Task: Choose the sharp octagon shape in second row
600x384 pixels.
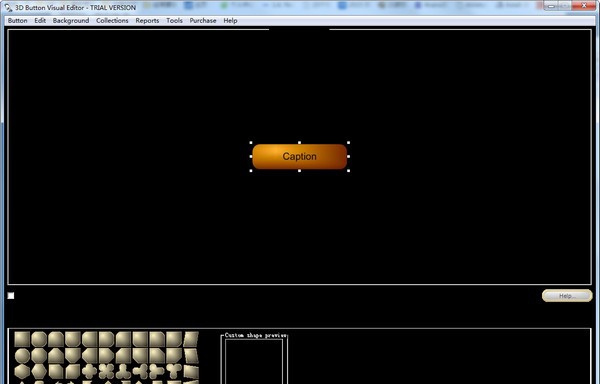Action: 39,356
